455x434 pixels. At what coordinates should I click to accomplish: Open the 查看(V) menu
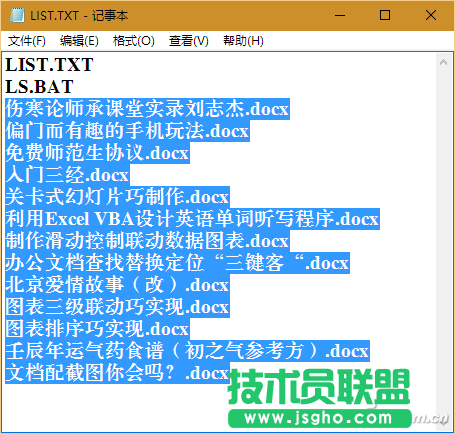[189, 41]
